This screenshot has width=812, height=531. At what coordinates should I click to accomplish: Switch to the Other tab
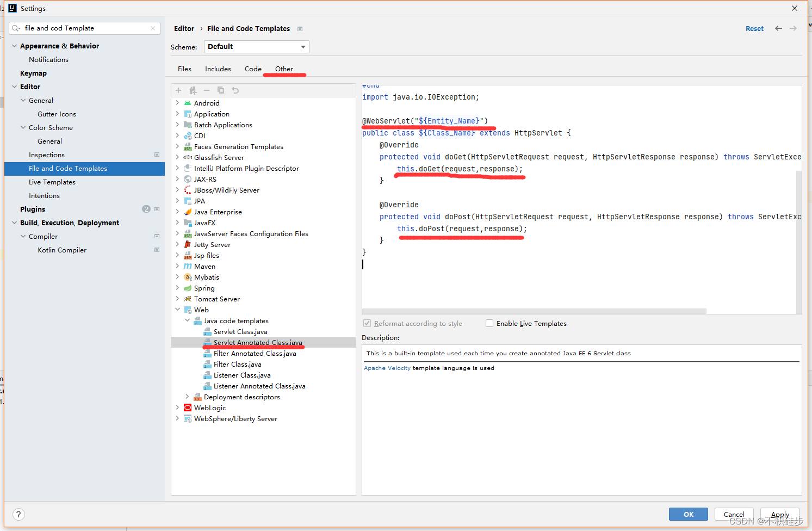[284, 69]
